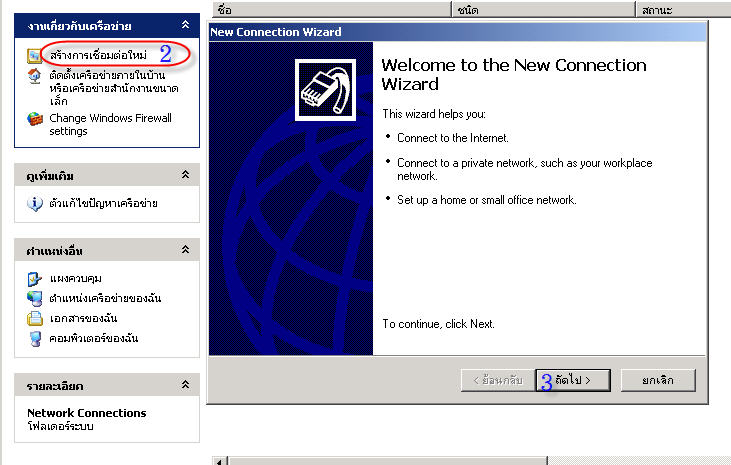Click the 'Connect to the Internet.' text
The width and height of the screenshot is (731, 465).
click(x=453, y=138)
